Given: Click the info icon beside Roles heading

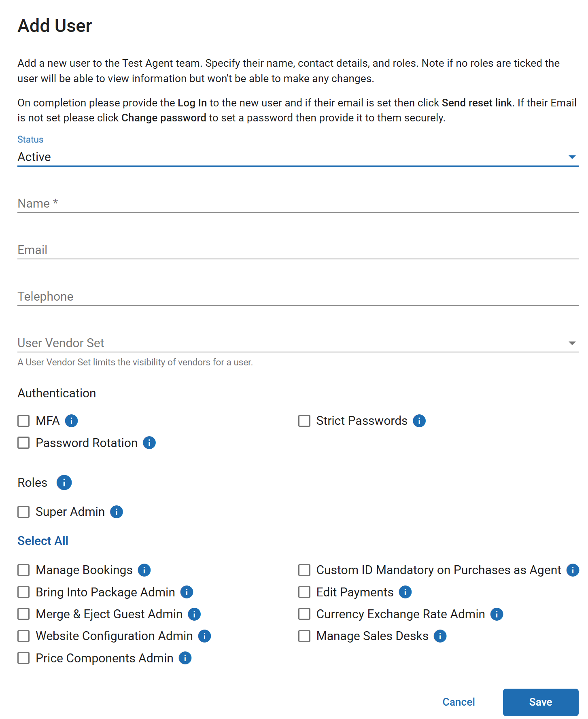Looking at the screenshot, I should pyautogui.click(x=64, y=482).
